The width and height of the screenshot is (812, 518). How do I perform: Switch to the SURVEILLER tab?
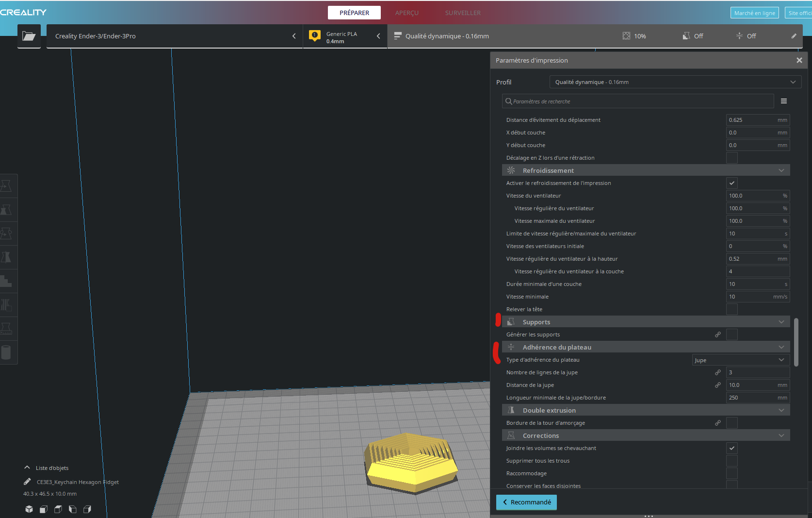click(x=463, y=13)
